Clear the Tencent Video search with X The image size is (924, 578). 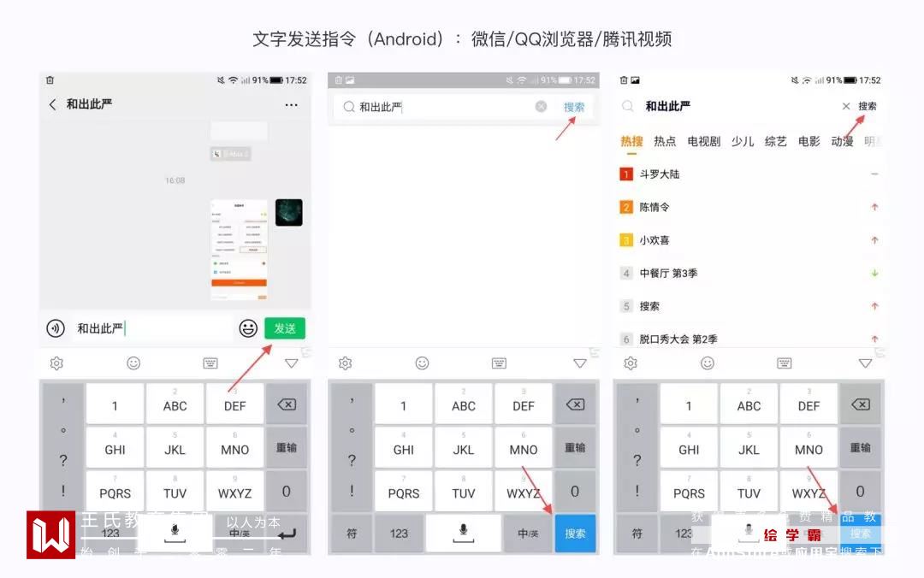coord(846,106)
